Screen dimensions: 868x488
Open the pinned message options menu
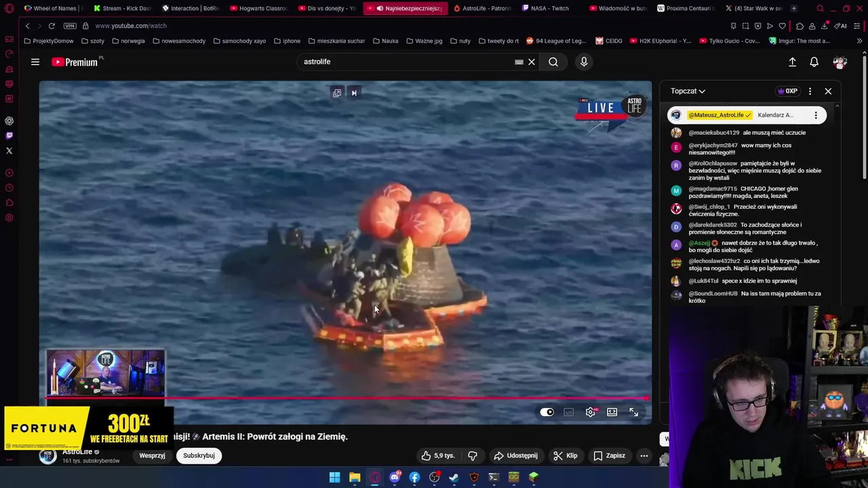click(x=816, y=115)
